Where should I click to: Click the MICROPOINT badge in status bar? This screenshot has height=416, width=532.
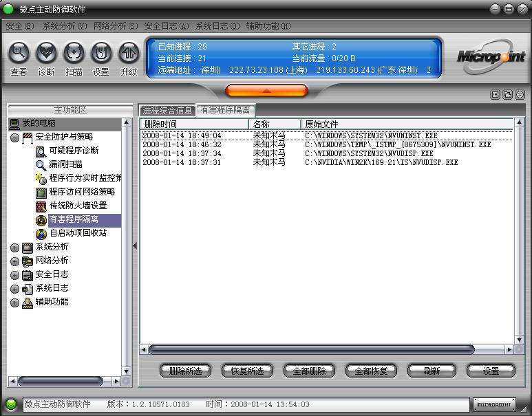tap(494, 404)
